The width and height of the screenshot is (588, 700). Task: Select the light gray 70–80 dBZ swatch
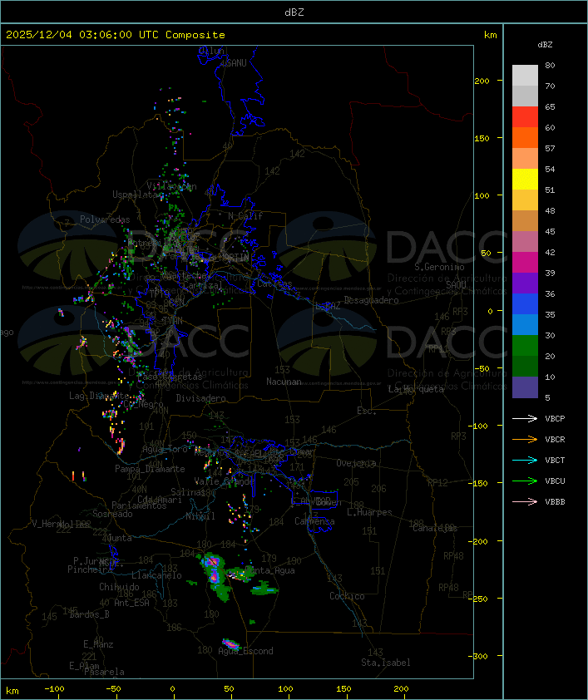coord(525,76)
